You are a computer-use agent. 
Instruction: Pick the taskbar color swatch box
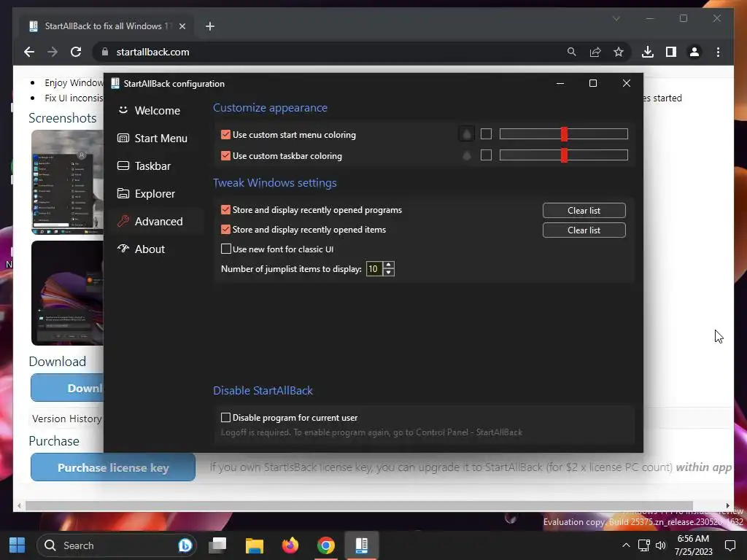[486, 155]
